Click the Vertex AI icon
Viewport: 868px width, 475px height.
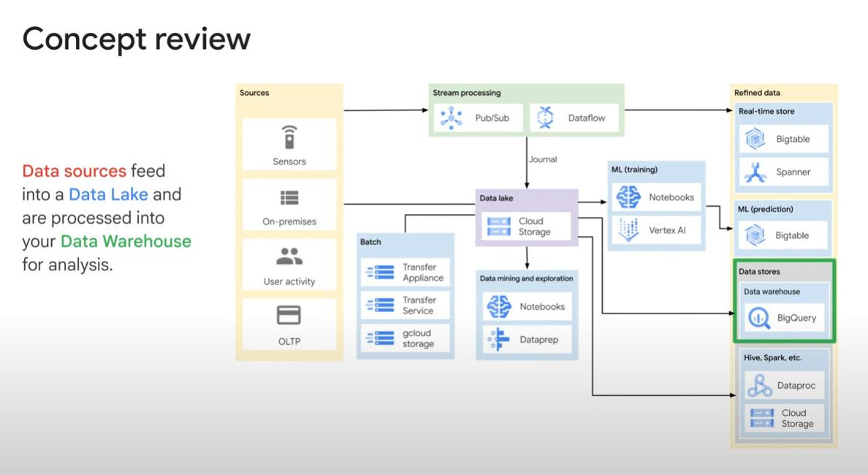click(628, 229)
